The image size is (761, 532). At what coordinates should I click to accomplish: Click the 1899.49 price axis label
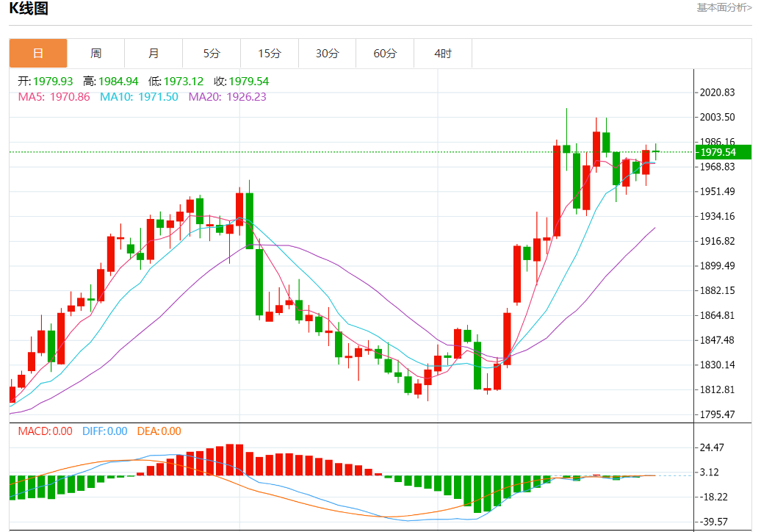(718, 266)
